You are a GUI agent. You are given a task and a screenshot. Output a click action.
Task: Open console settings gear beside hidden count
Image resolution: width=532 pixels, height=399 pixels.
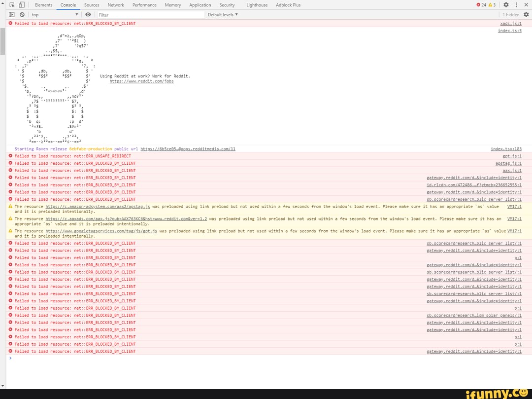(x=526, y=15)
